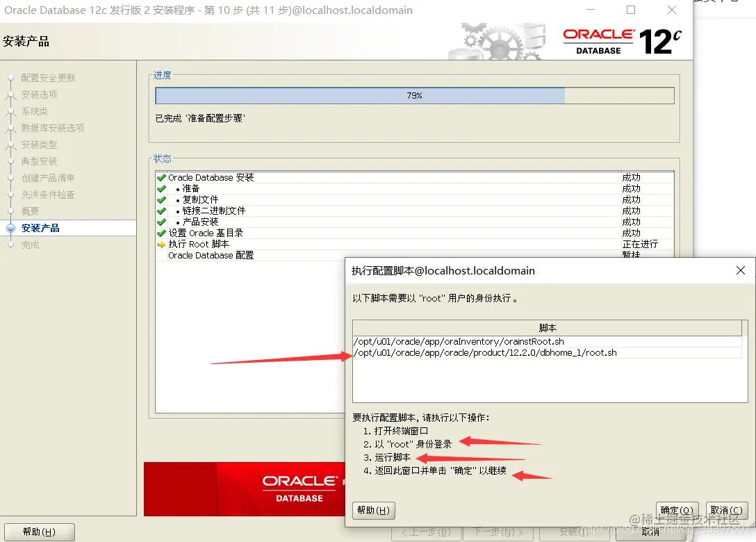The height and width of the screenshot is (542, 756).
Task: Click the 设置 Oracle 基目录 status row
Action: [x=415, y=233]
